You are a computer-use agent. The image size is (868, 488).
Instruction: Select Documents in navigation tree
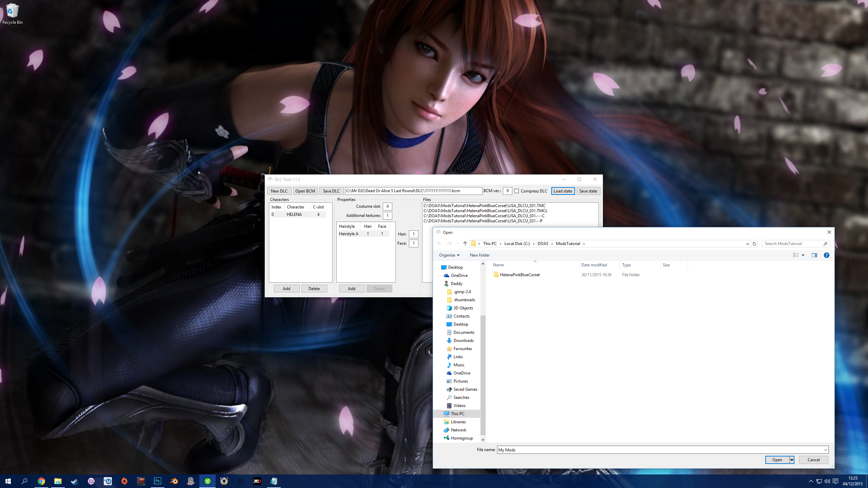(x=463, y=332)
